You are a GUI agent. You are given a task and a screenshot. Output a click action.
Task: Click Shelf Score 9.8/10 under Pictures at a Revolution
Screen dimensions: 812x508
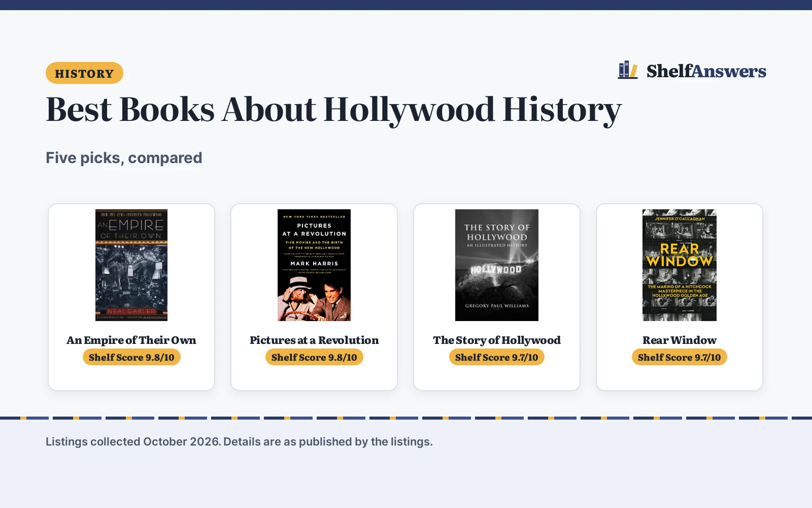click(314, 357)
